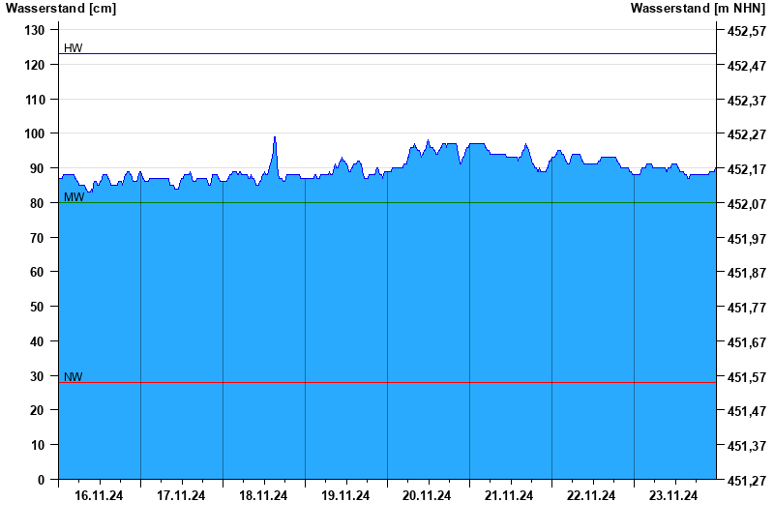Click the left axis value 50
Viewport: 774px width, 532px height.
pos(37,307)
